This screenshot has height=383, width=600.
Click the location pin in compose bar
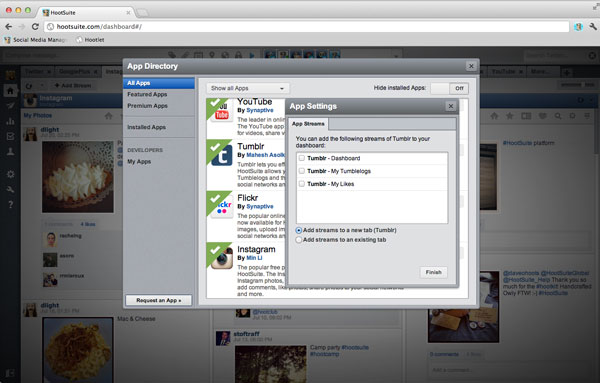[212, 55]
